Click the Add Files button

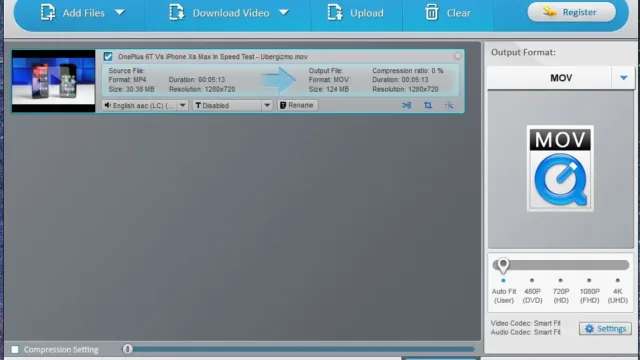click(x=73, y=13)
